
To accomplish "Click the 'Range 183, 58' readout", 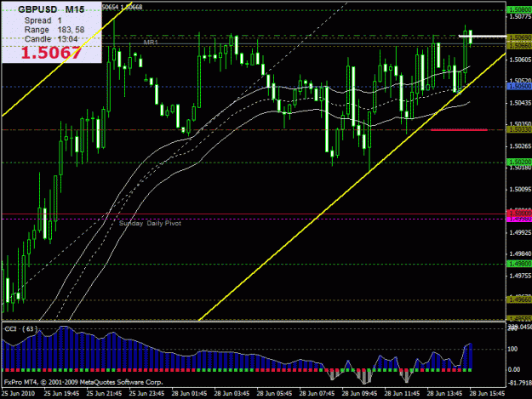I will click(x=54, y=30).
